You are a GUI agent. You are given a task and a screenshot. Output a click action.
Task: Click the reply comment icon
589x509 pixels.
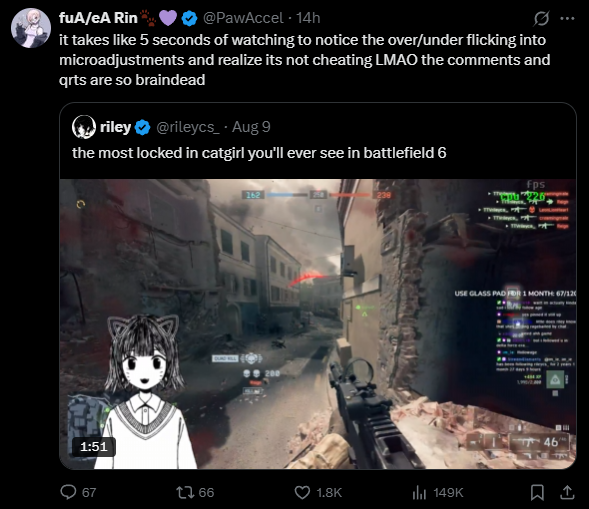click(x=68, y=492)
